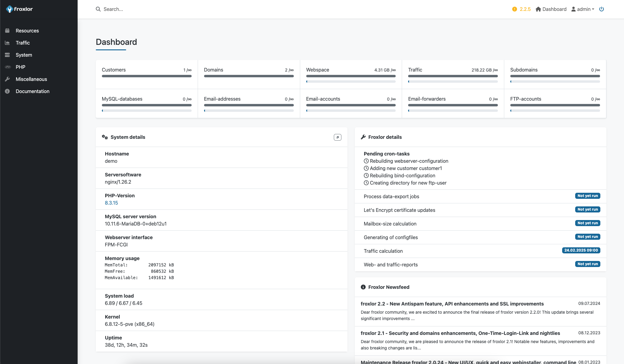This screenshot has height=364, width=624.
Task: Open the Email-accounts stat card
Action: 351,103
